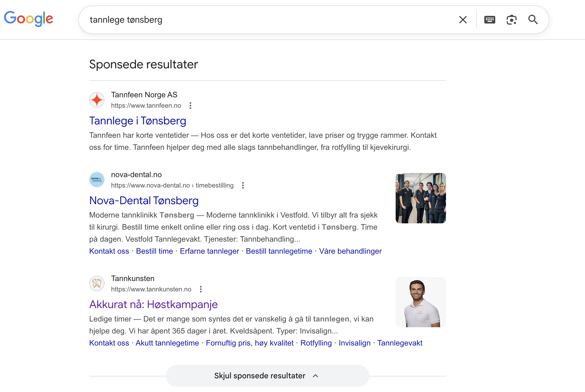The height and width of the screenshot is (392, 585).
Task: Click the nova-dental.no site favicon
Action: point(97,180)
